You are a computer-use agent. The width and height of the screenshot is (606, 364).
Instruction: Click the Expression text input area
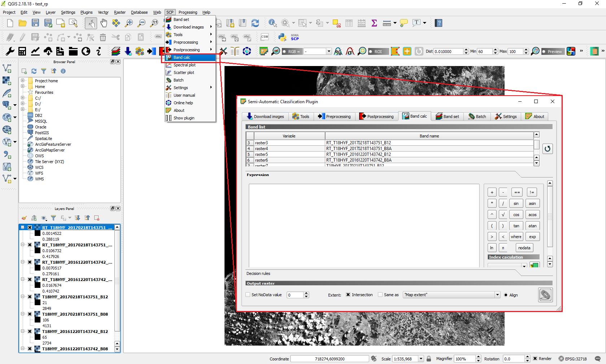[364, 225]
